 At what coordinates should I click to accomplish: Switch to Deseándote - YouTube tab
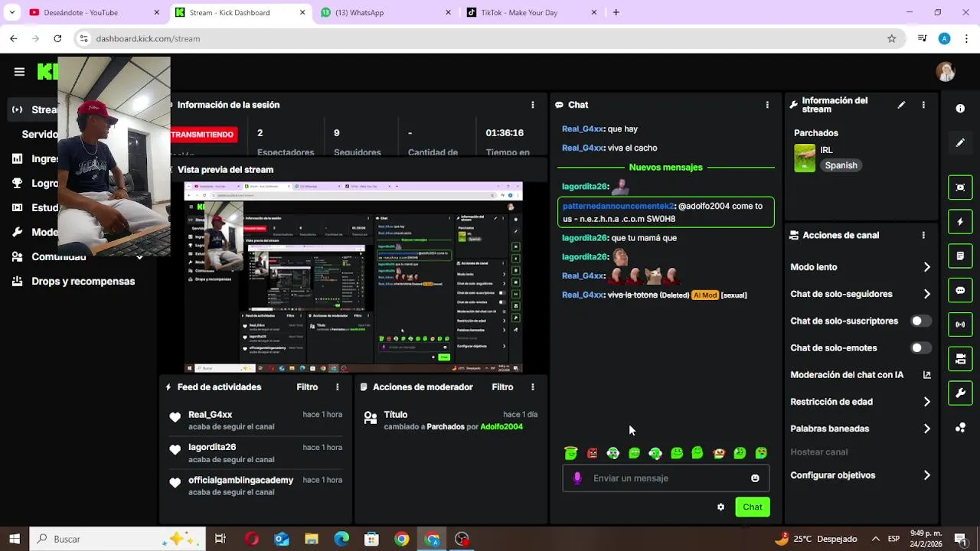(x=92, y=12)
